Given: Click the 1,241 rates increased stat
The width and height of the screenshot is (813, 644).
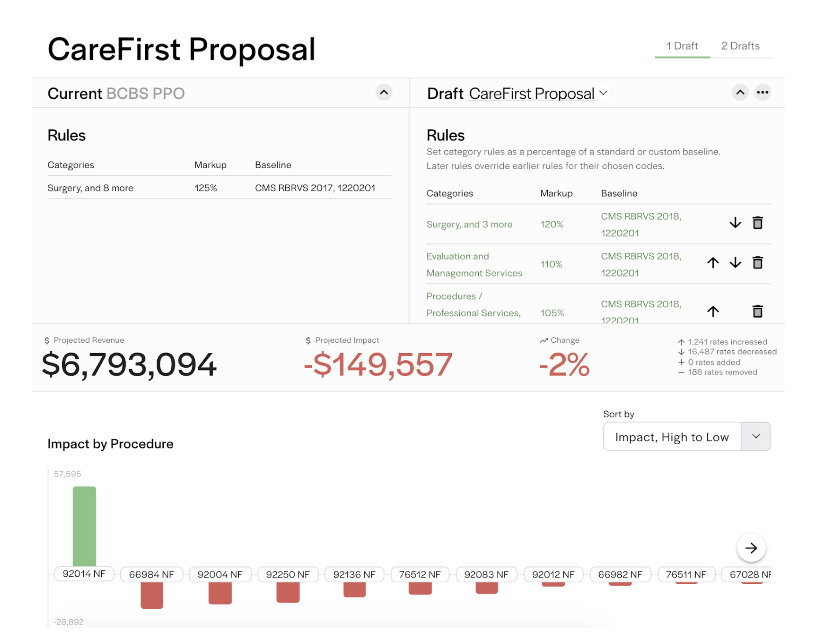Looking at the screenshot, I should point(723,342).
